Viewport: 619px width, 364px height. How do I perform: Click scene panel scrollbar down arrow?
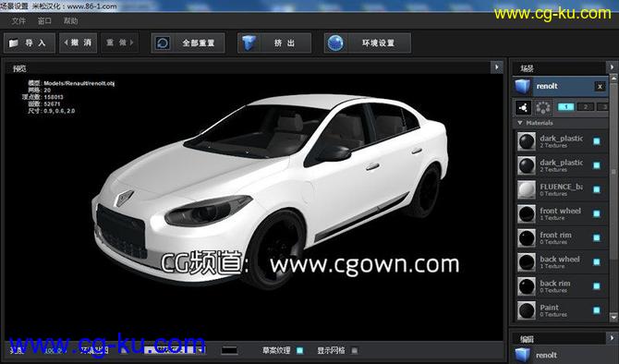pyautogui.click(x=613, y=317)
